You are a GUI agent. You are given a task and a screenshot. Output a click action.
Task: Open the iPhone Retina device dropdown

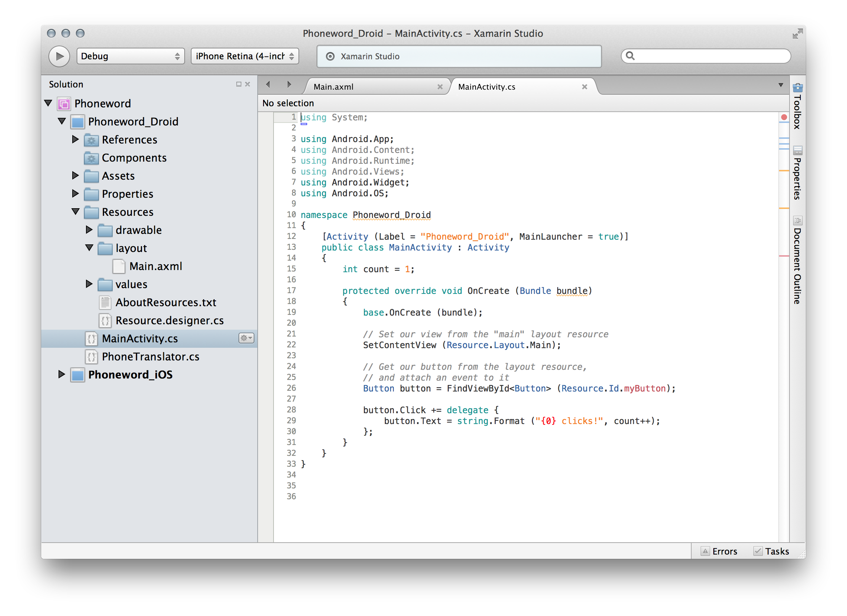[245, 56]
